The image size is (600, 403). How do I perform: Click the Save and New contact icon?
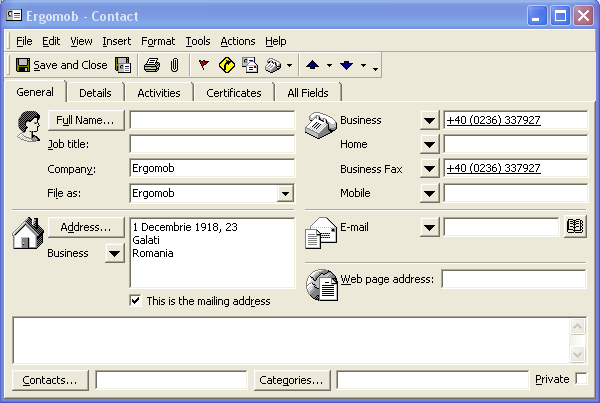coord(123,65)
